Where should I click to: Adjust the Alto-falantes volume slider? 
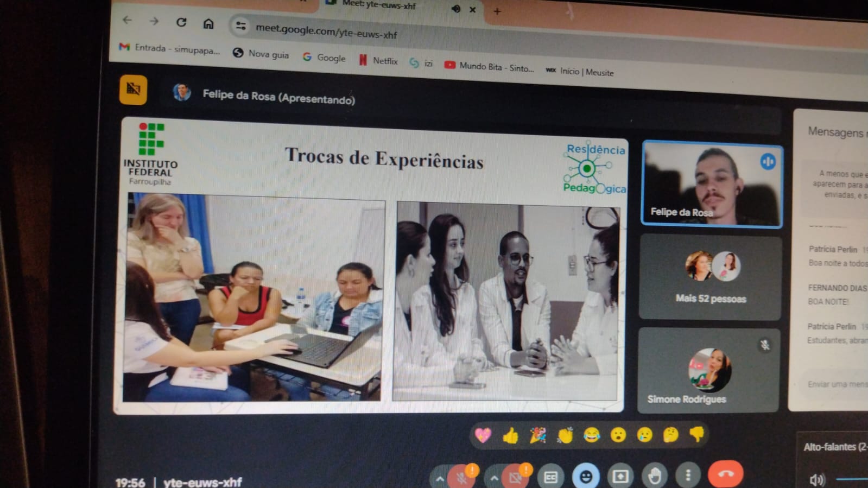pos(852,479)
